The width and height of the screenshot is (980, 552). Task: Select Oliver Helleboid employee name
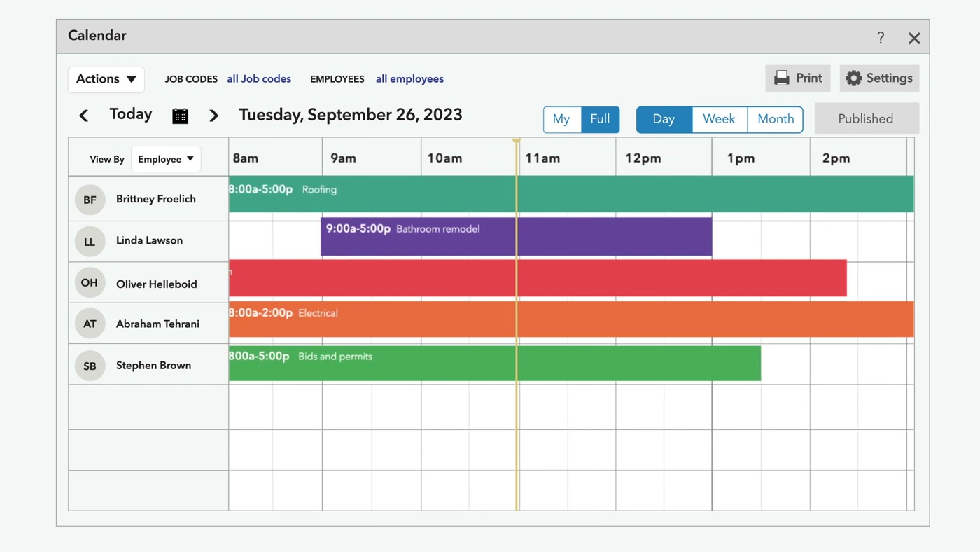(157, 284)
